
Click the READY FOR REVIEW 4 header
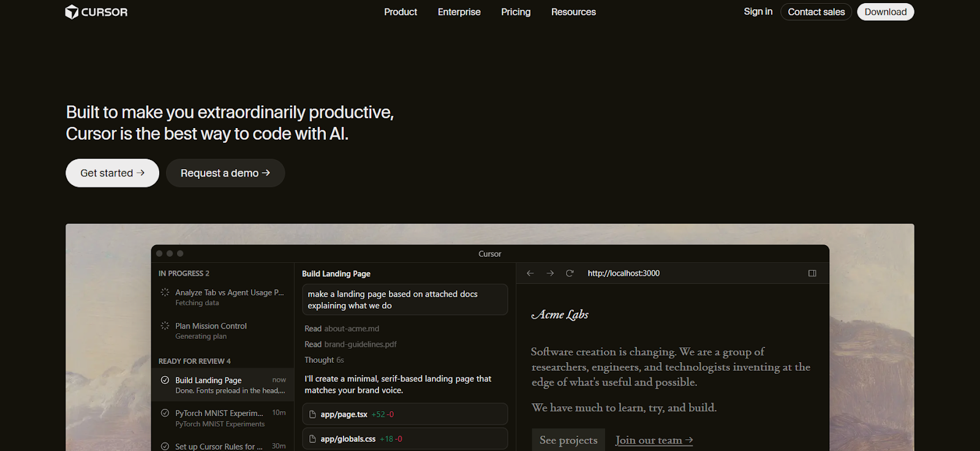click(195, 361)
